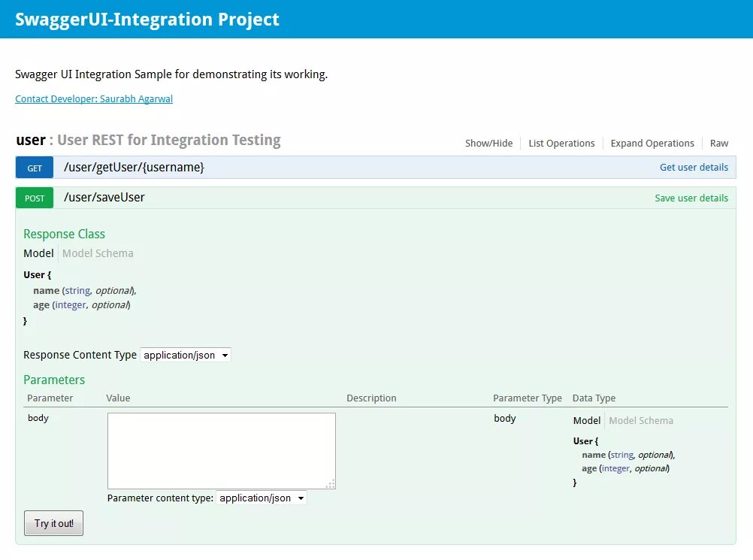
Task: Select Data Type Model tab
Action: (586, 421)
